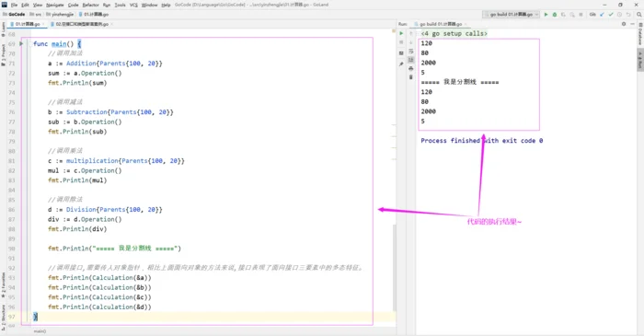Viewport: 644px width, 336px height.
Task: Click the editor vertical scrollbar
Action: pos(395,267)
